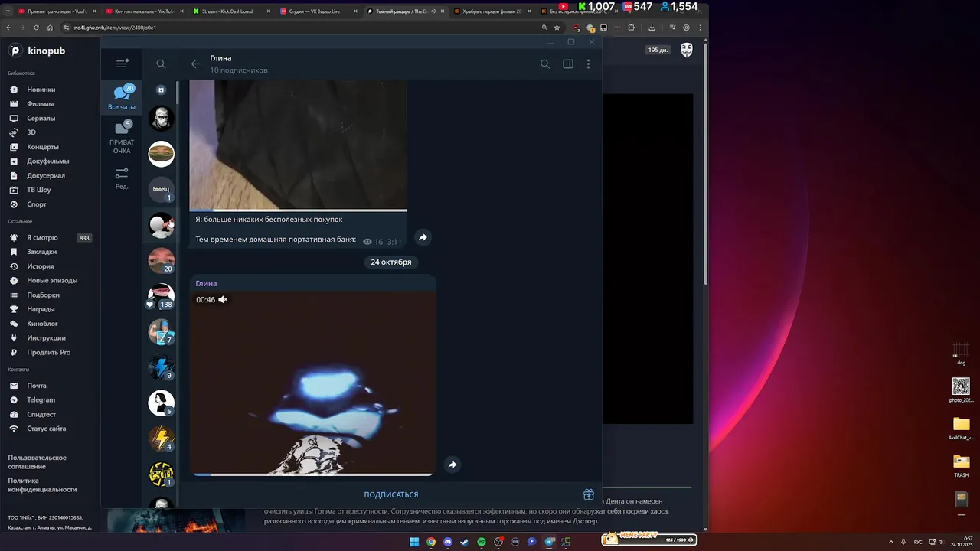Viewport: 980px width, 551px height.
Task: Open the Telegram hamburger menu
Action: [122, 64]
